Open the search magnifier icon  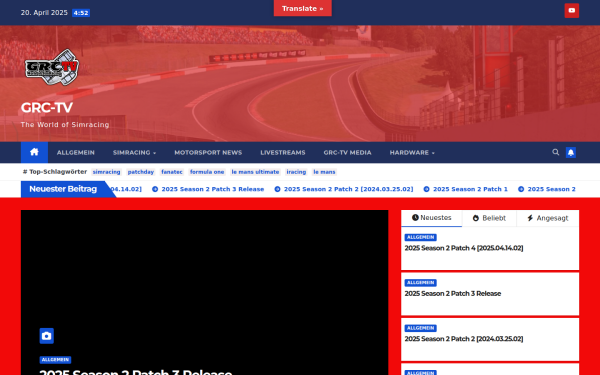click(x=555, y=152)
